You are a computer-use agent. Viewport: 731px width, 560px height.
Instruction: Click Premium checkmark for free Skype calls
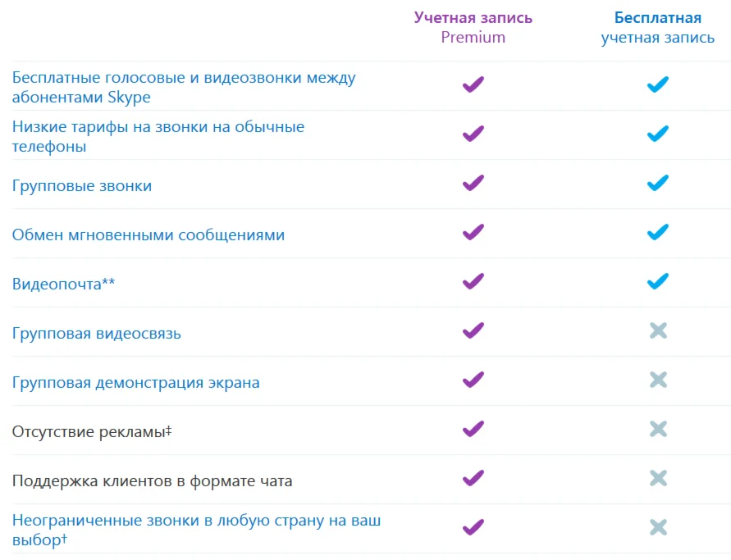click(x=473, y=84)
